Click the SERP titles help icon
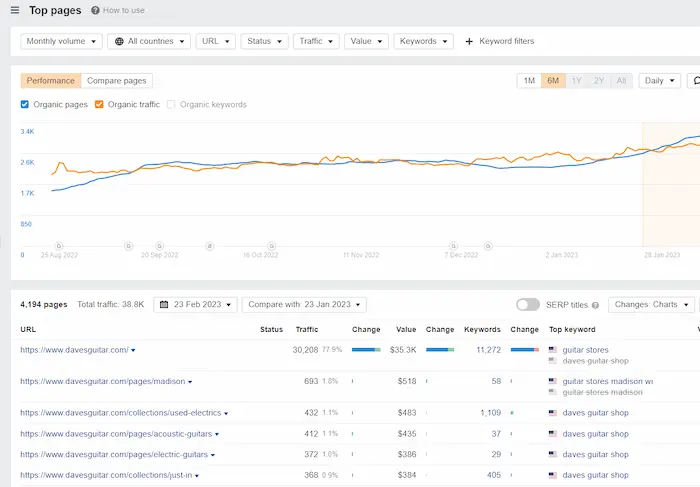The width and height of the screenshot is (700, 487). point(596,305)
